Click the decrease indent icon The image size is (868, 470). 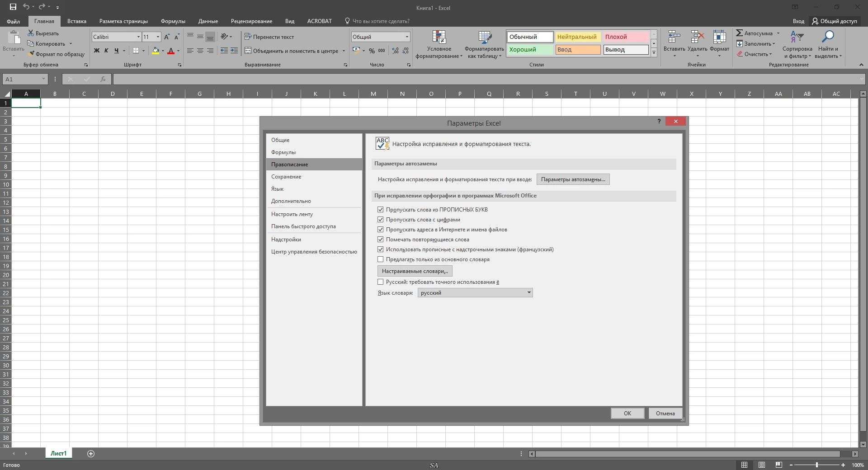[224, 51]
